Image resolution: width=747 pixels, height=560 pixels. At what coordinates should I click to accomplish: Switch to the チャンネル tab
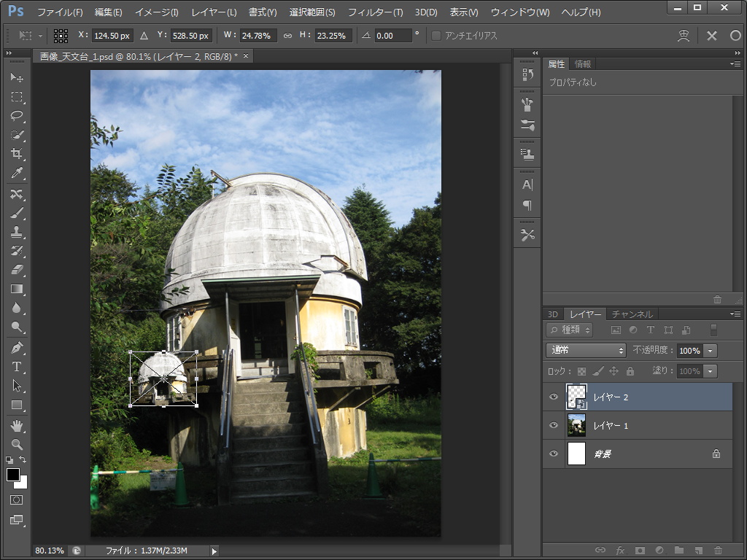(632, 314)
